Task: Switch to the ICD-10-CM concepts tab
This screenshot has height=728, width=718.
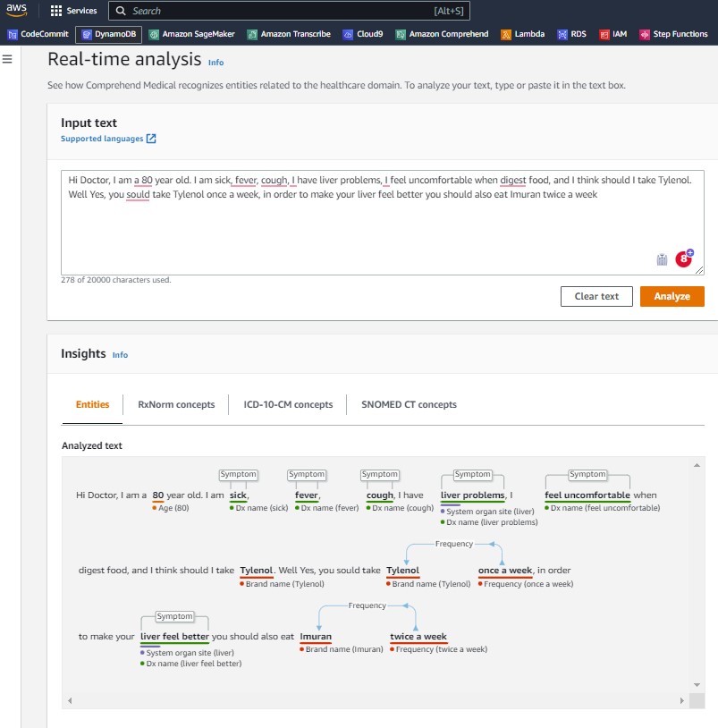Action: pyautogui.click(x=288, y=404)
